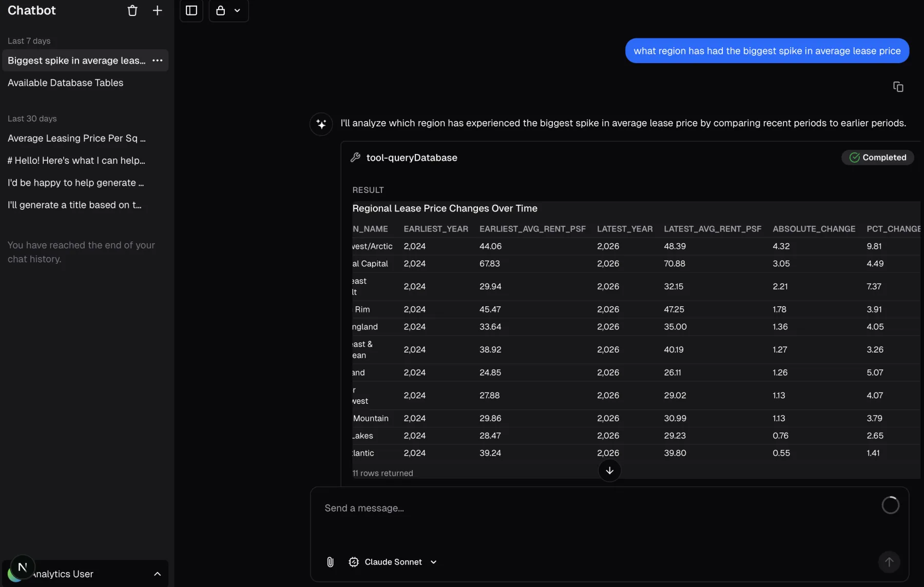Click the LATEST_YEAR column header
This screenshot has height=587, width=924.
tap(625, 229)
